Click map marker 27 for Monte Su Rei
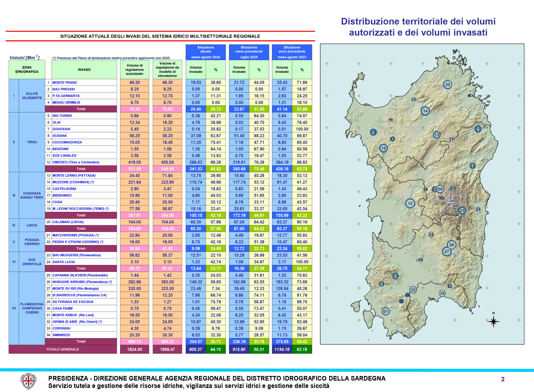Image resolution: width=534 pixels, height=392 pixels. 447,252
